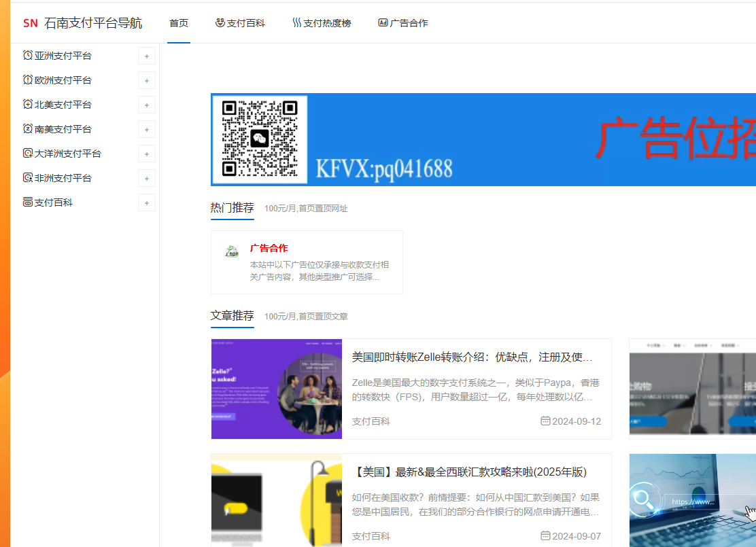Open the gray office article thumbnail
Image resolution: width=756 pixels, height=547 pixels.
[692, 389]
